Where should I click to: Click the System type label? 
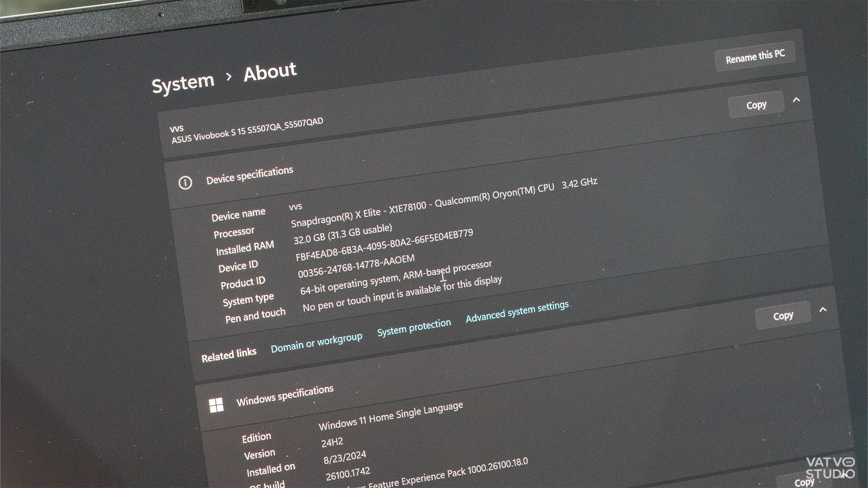pyautogui.click(x=248, y=300)
